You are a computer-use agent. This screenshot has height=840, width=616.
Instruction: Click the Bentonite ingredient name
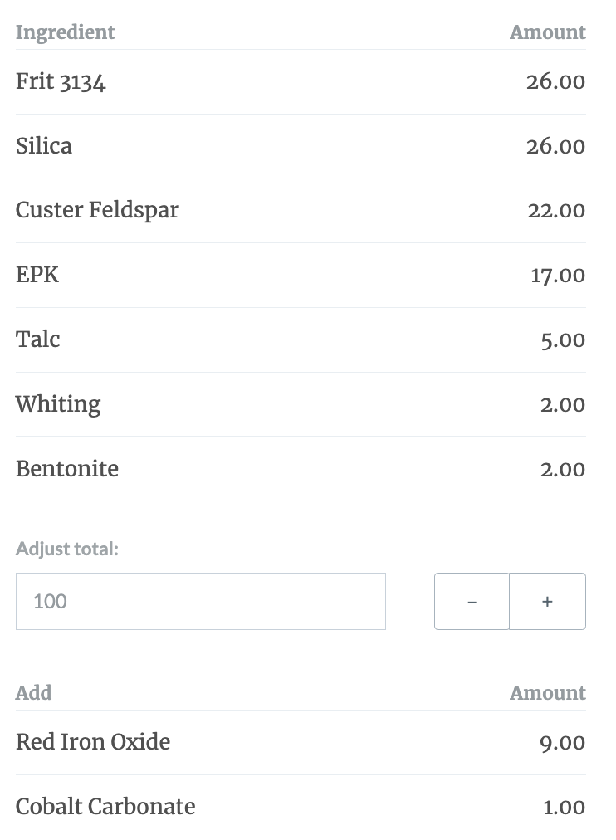point(67,469)
